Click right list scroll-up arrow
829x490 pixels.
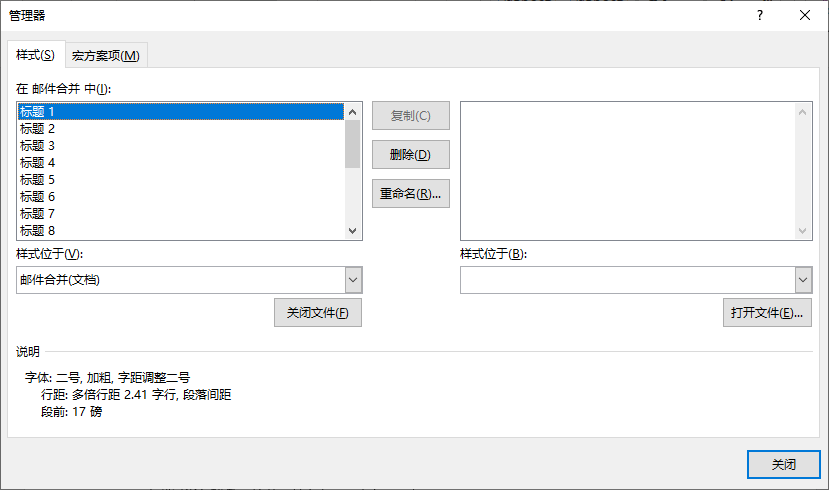coord(803,112)
